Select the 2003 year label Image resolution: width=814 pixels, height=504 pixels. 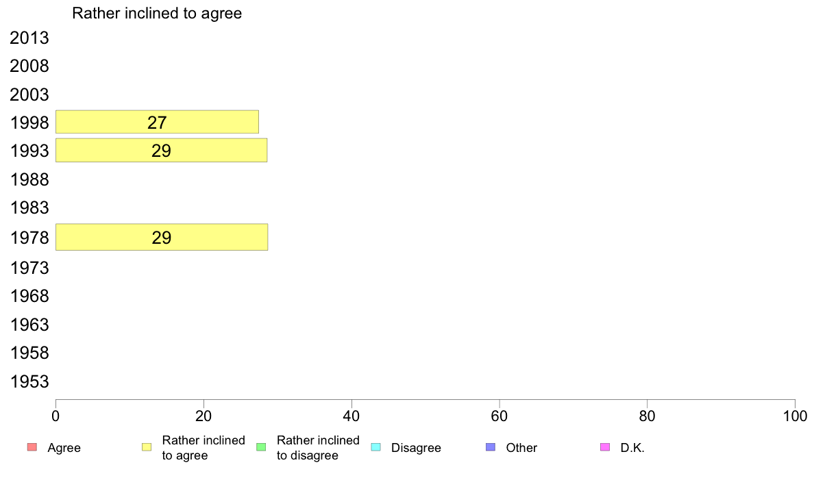(29, 94)
